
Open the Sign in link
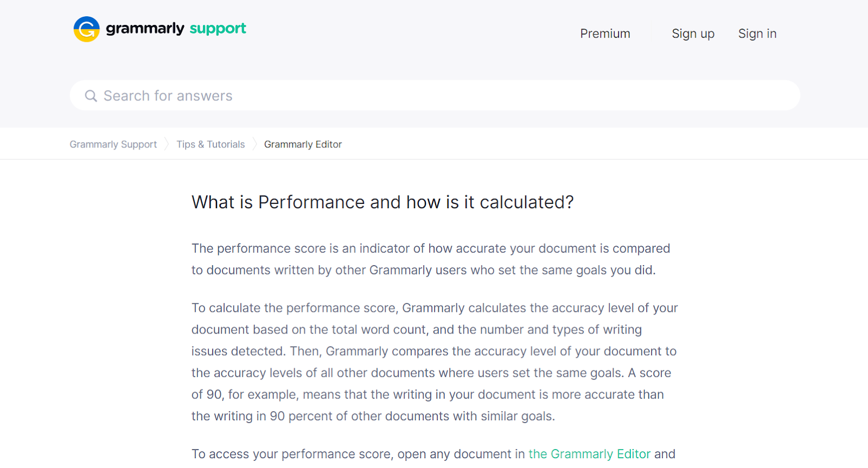click(757, 34)
